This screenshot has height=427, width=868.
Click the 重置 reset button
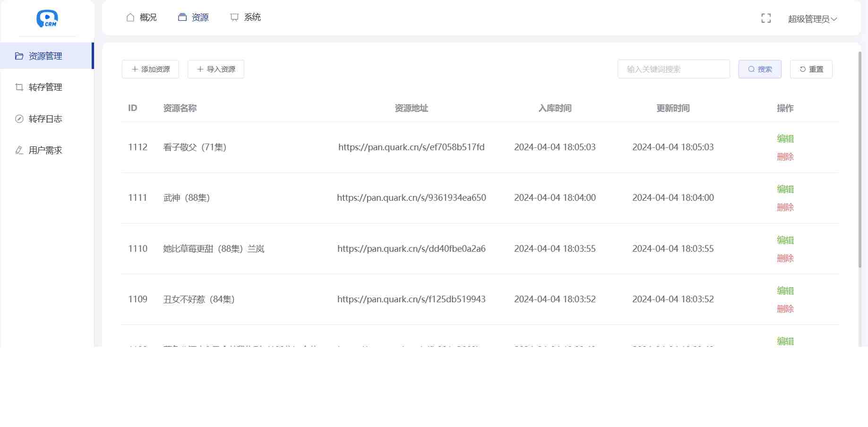coord(811,69)
